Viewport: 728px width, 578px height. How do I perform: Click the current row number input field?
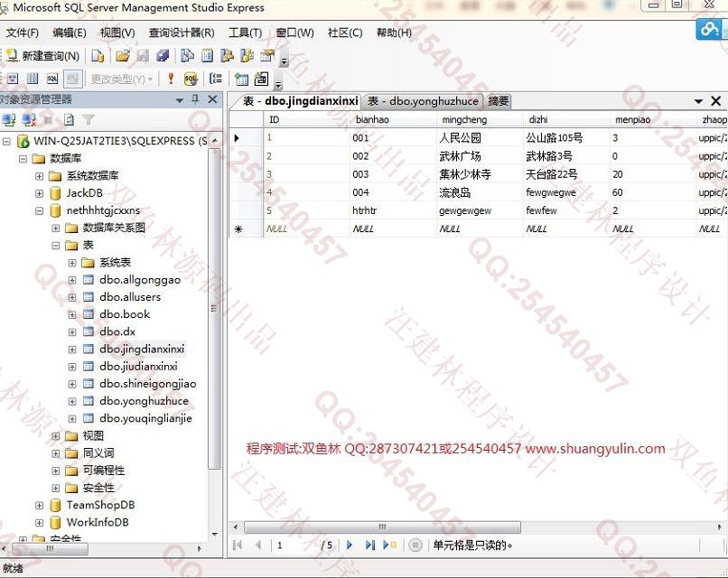[x=295, y=545]
